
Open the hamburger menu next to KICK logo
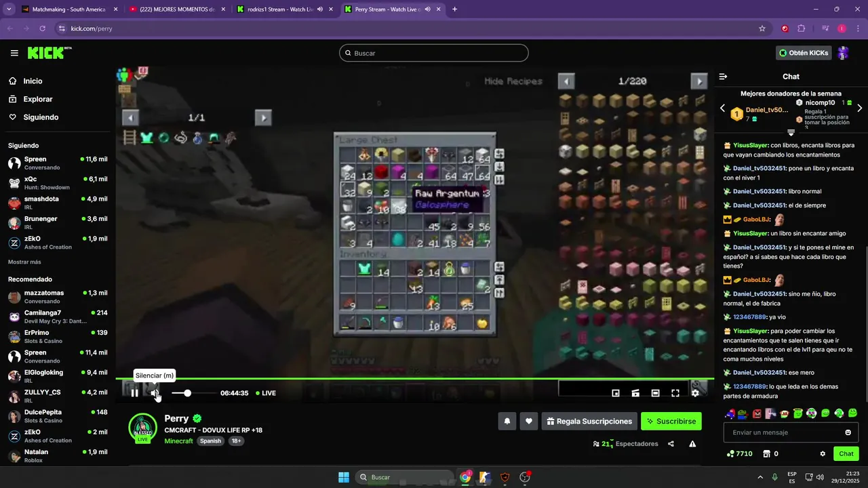[14, 53]
